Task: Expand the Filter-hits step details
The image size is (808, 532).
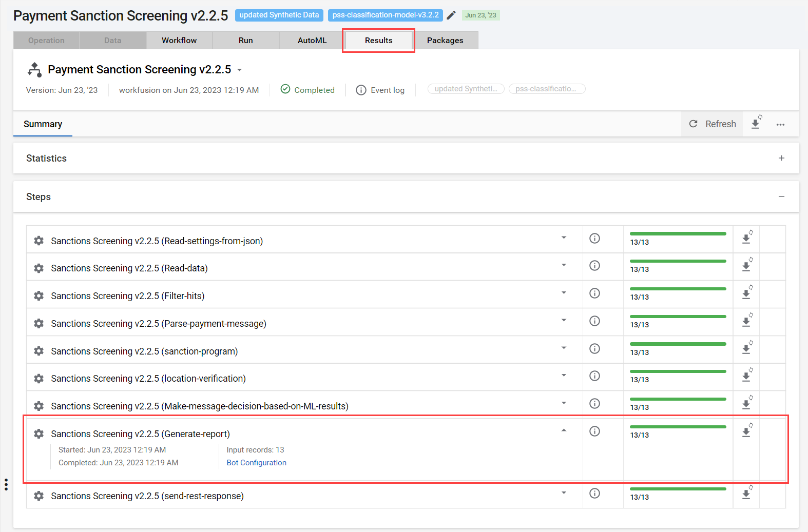Action: click(x=564, y=292)
